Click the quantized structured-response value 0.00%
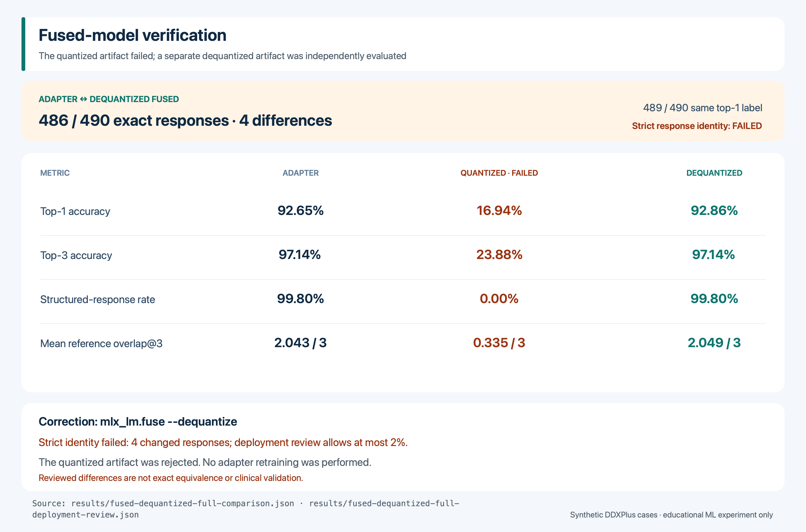The height and width of the screenshot is (532, 806). [x=499, y=299]
